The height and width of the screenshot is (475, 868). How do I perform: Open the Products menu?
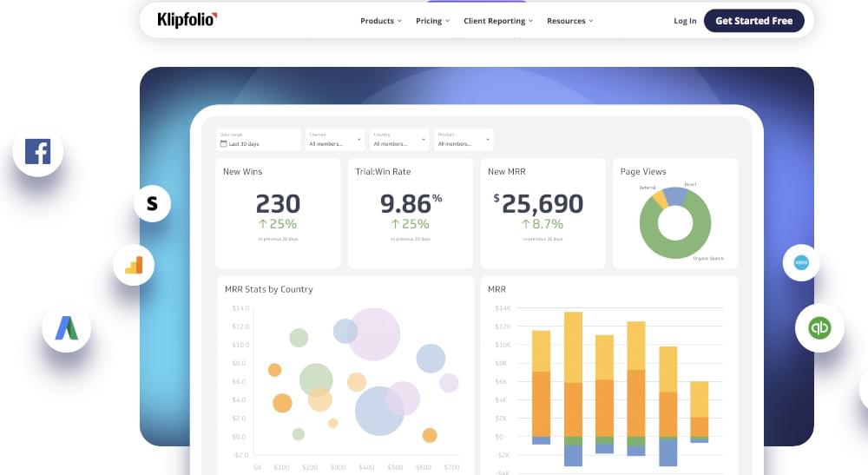coord(381,21)
